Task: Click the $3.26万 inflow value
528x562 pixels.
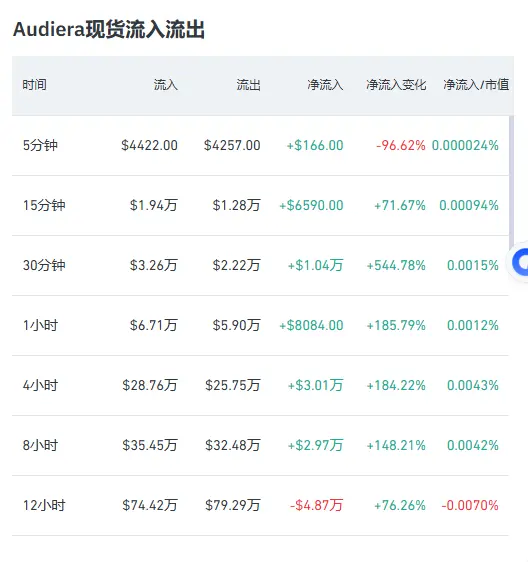Action: [x=153, y=265]
